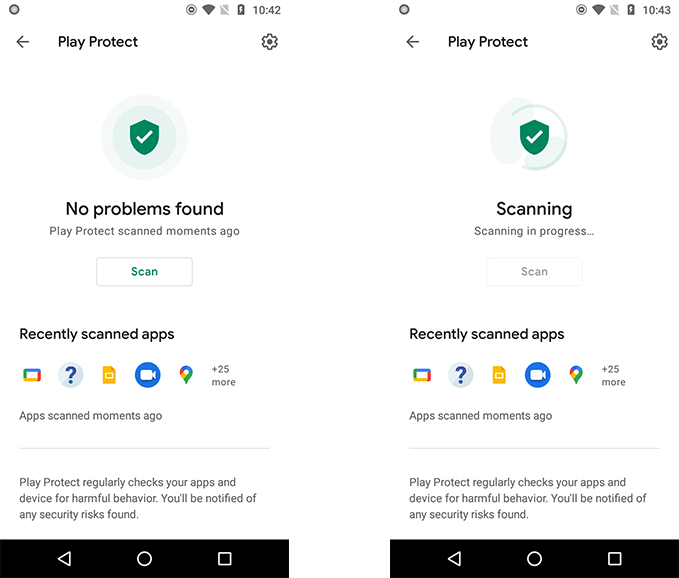The height and width of the screenshot is (578, 679).
Task: Go back using arrow on Scanning screen
Action: (412, 42)
